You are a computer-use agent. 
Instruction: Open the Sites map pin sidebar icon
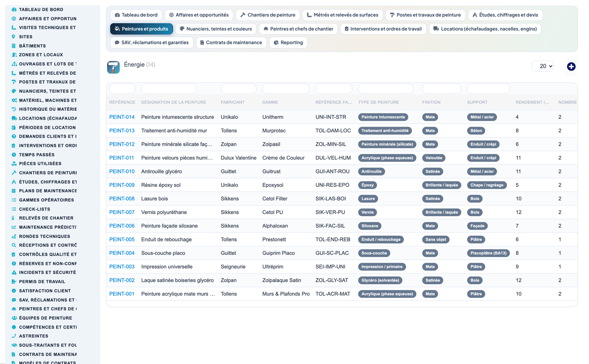point(14,37)
